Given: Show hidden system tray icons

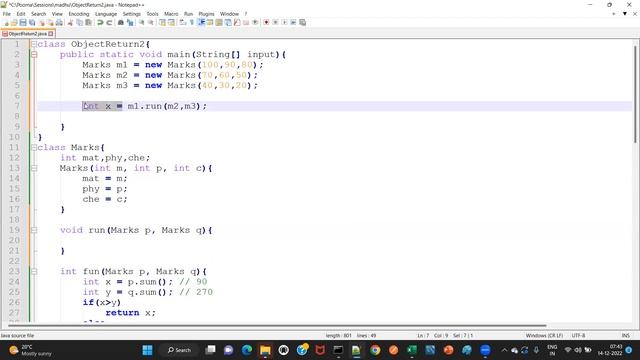Looking at the screenshot, I should [504, 350].
